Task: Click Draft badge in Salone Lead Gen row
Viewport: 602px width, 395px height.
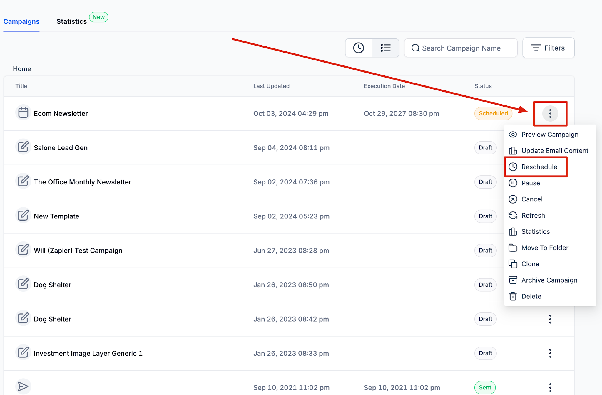Action: 485,148
